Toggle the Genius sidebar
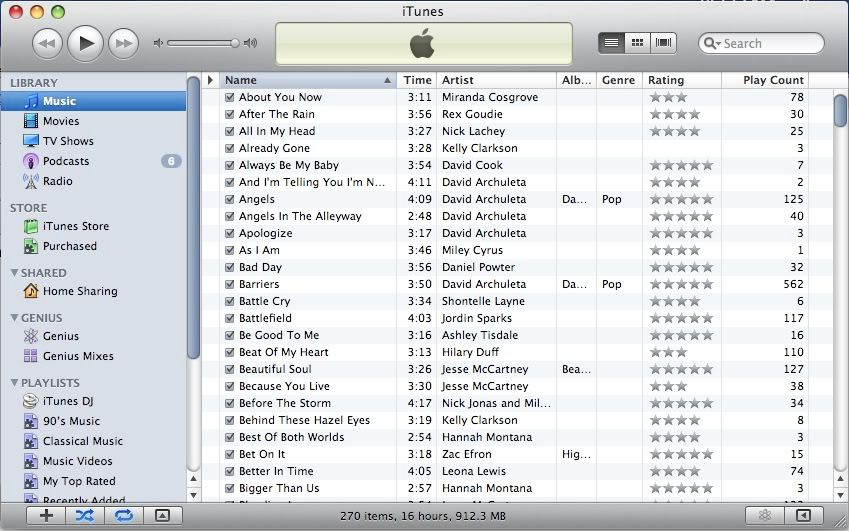Viewport: 849px width, 531px height. 804,516
